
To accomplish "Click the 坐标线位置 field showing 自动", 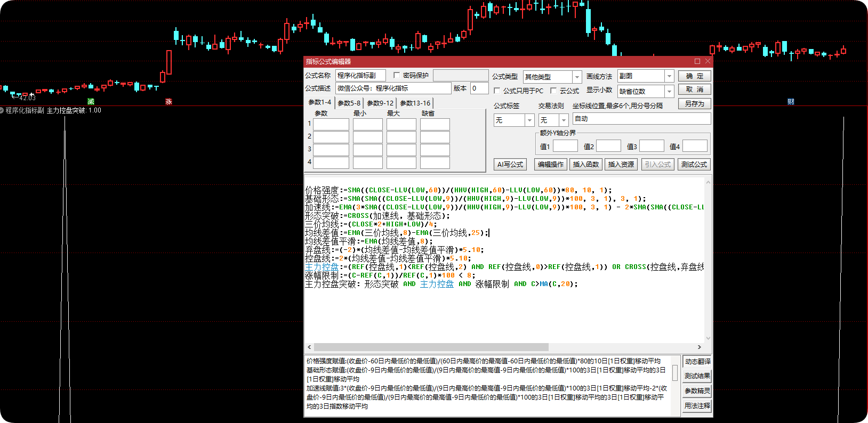I will [641, 119].
